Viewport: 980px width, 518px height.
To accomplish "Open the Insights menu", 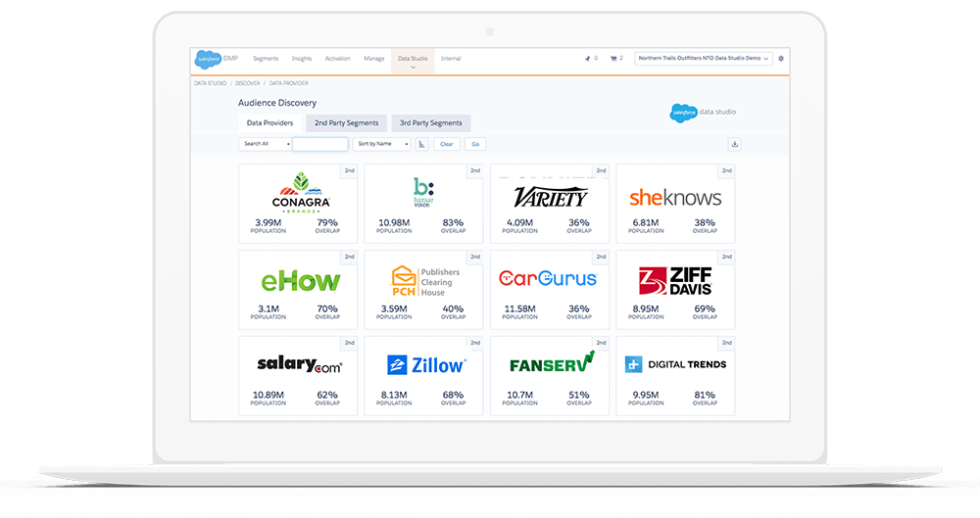I will pyautogui.click(x=301, y=59).
